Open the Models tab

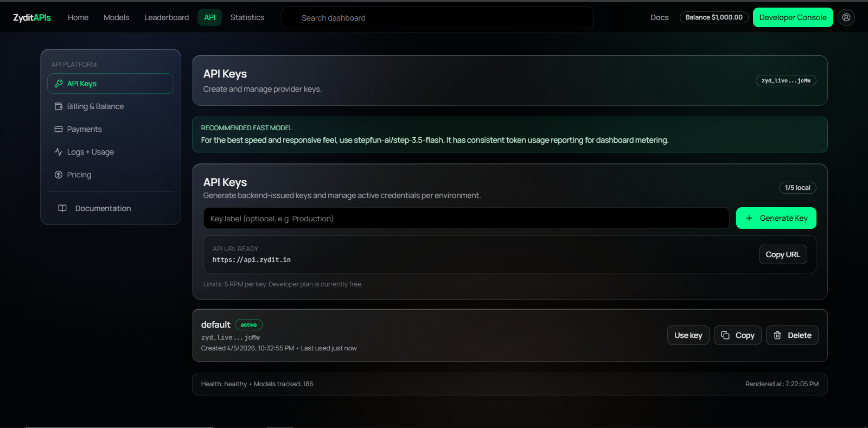pyautogui.click(x=116, y=17)
